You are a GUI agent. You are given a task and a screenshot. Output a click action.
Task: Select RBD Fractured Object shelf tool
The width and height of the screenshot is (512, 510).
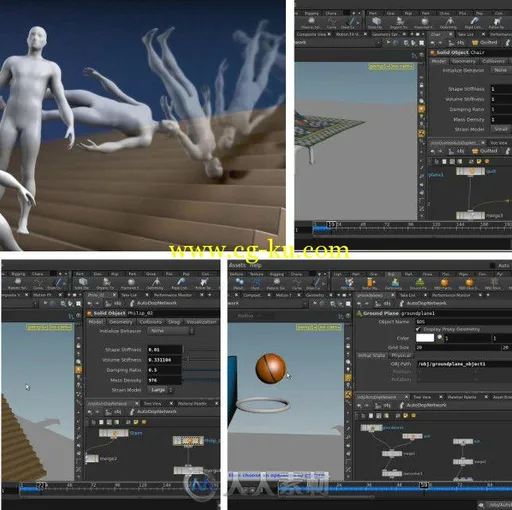[x=444, y=284]
